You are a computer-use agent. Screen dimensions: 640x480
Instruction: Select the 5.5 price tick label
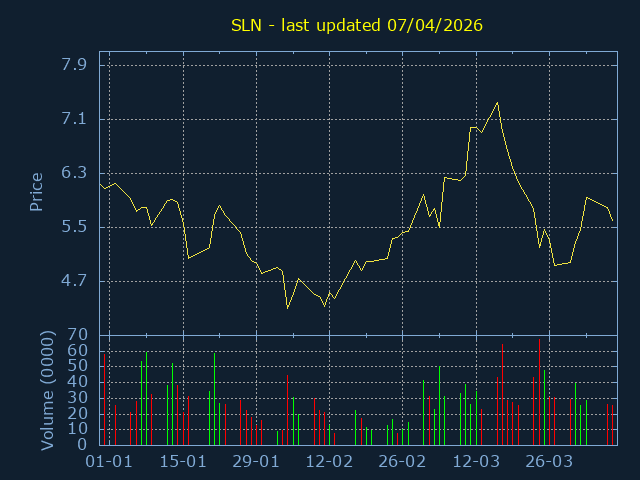[75, 227]
